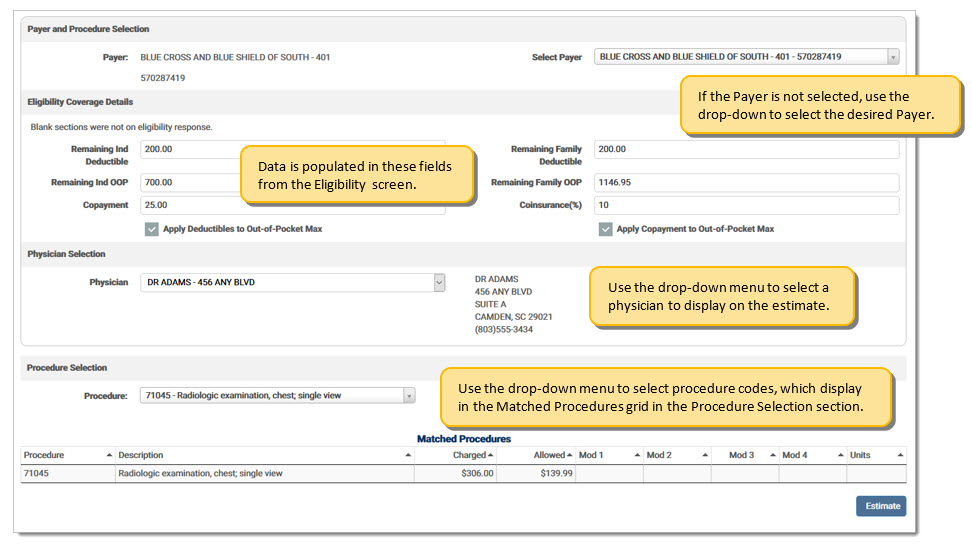
Task: Select the Remaining Family OOP field
Action: point(746,183)
